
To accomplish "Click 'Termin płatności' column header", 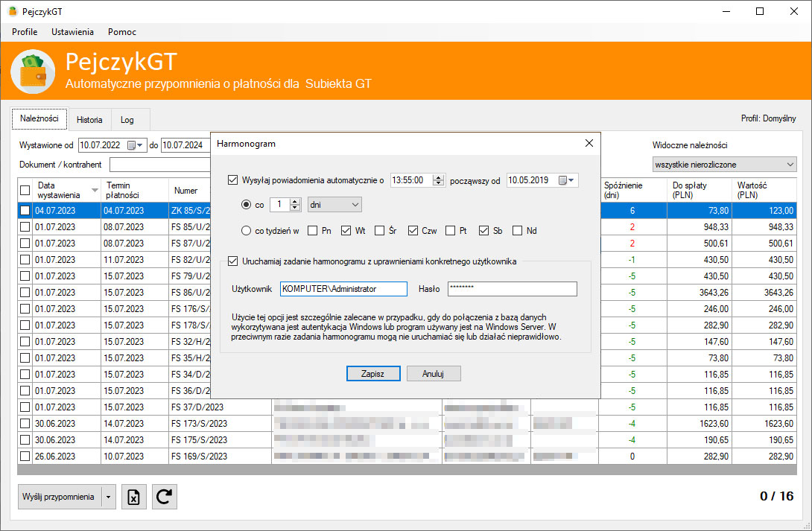I will pyautogui.click(x=135, y=191).
